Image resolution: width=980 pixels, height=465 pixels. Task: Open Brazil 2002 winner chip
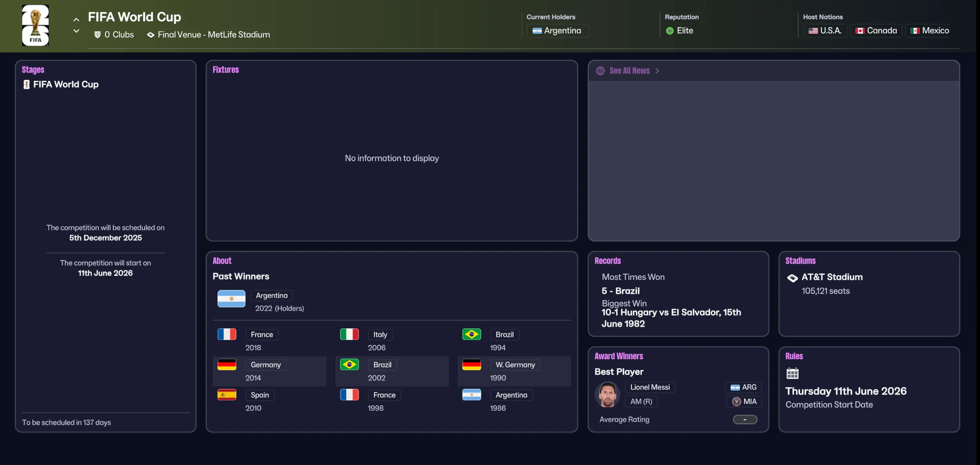(382, 365)
